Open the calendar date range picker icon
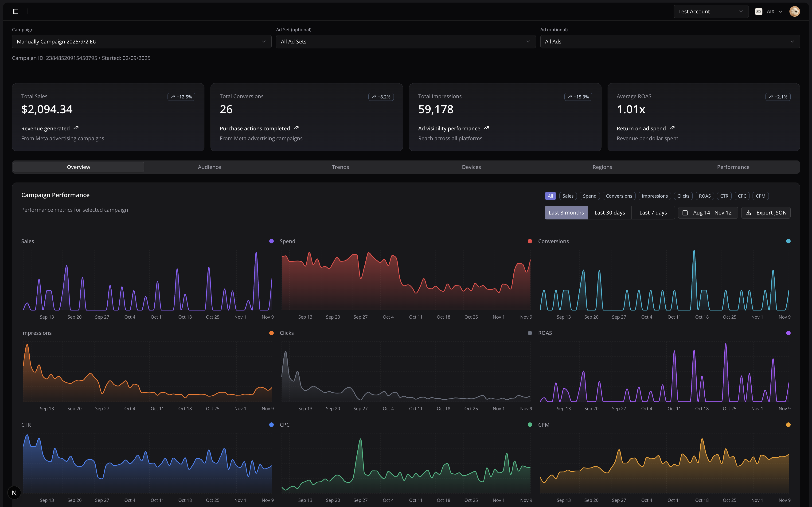Screen dimensions: 812x507 [686, 213]
